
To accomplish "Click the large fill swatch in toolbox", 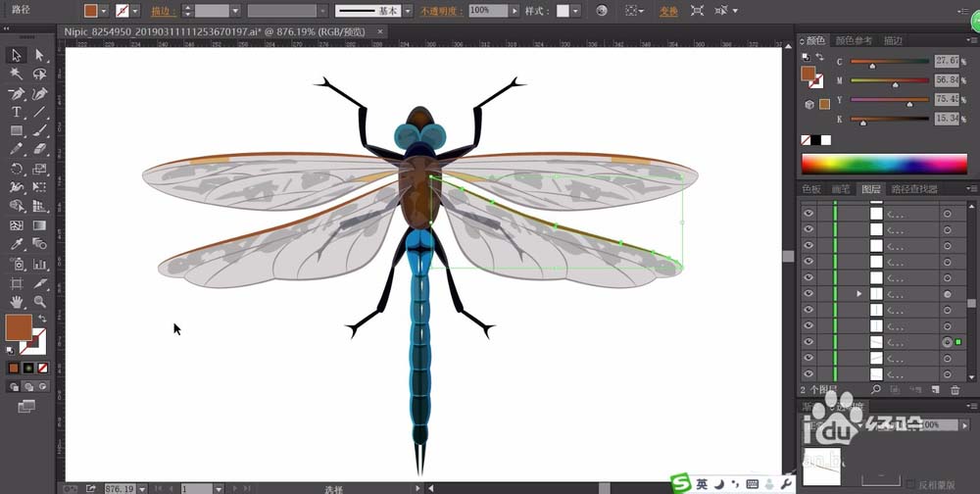I will point(19,327).
